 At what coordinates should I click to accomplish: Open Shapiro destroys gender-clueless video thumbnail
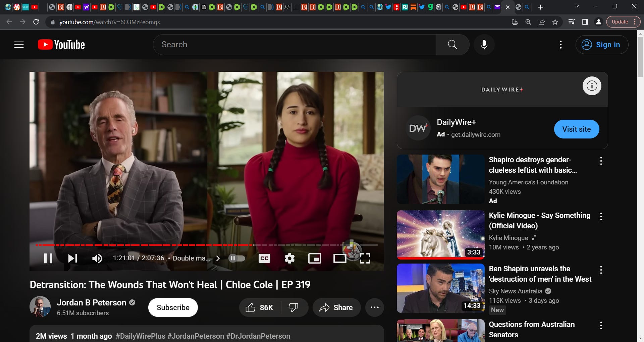pos(440,179)
